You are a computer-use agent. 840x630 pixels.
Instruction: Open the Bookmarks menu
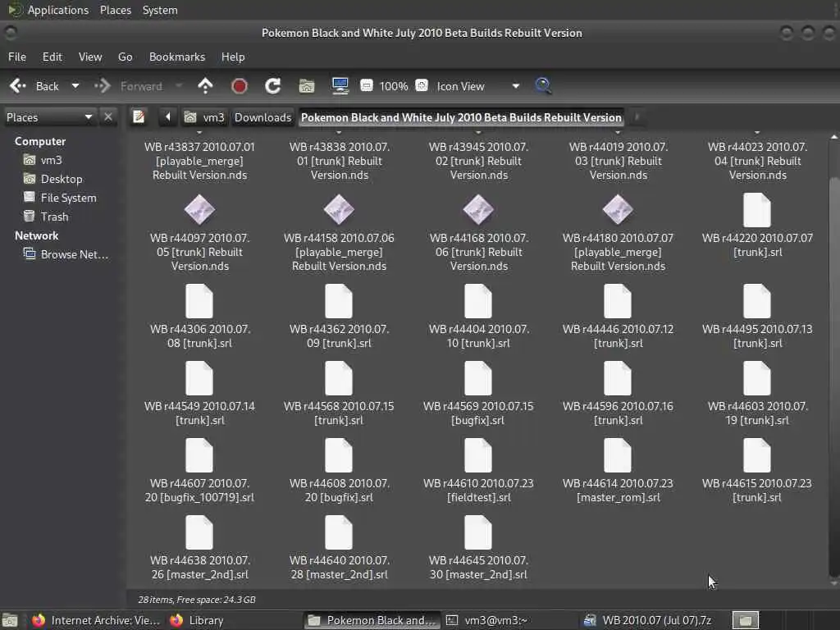pos(177,57)
